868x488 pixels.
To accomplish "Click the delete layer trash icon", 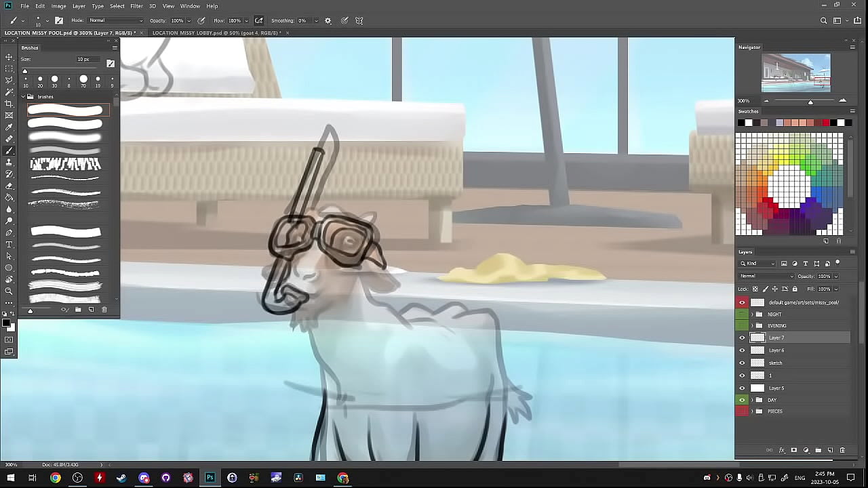I will point(842,450).
